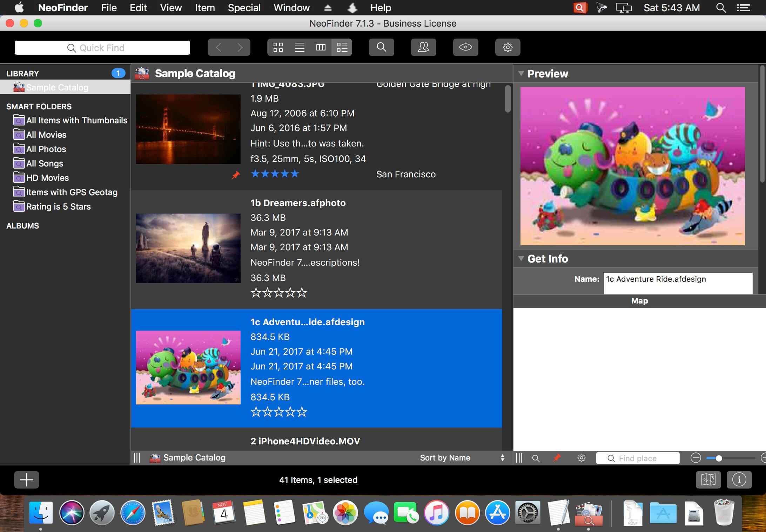Screen dimensions: 766x532
Task: Select the Rating is 5 Stars smart folder
Action: point(59,207)
